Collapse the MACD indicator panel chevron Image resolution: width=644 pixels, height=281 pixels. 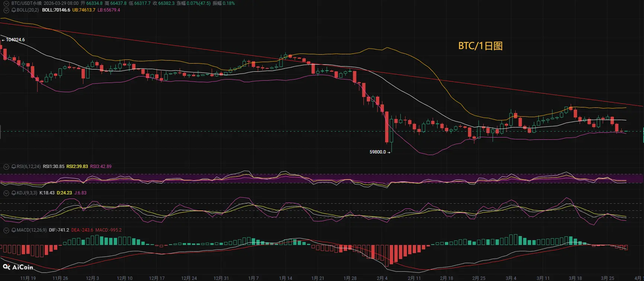[x=6, y=230]
